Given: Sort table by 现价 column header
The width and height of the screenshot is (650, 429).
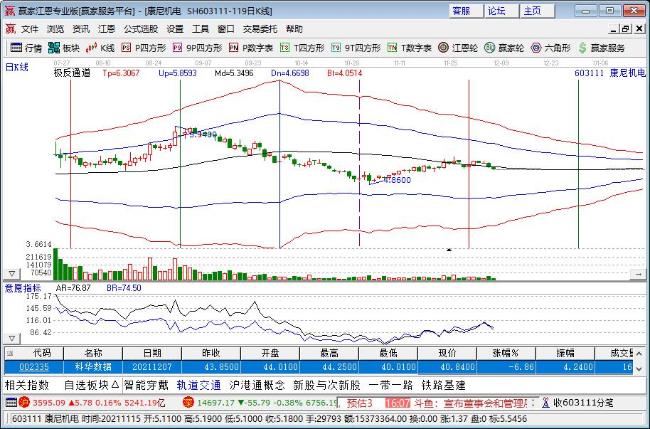Looking at the screenshot, I should [x=447, y=353].
